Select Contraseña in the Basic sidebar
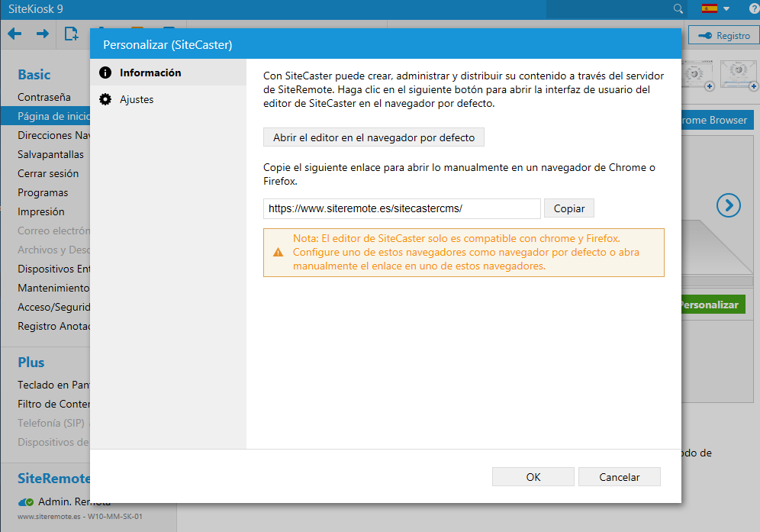The height and width of the screenshot is (532, 760). pyautogui.click(x=44, y=97)
